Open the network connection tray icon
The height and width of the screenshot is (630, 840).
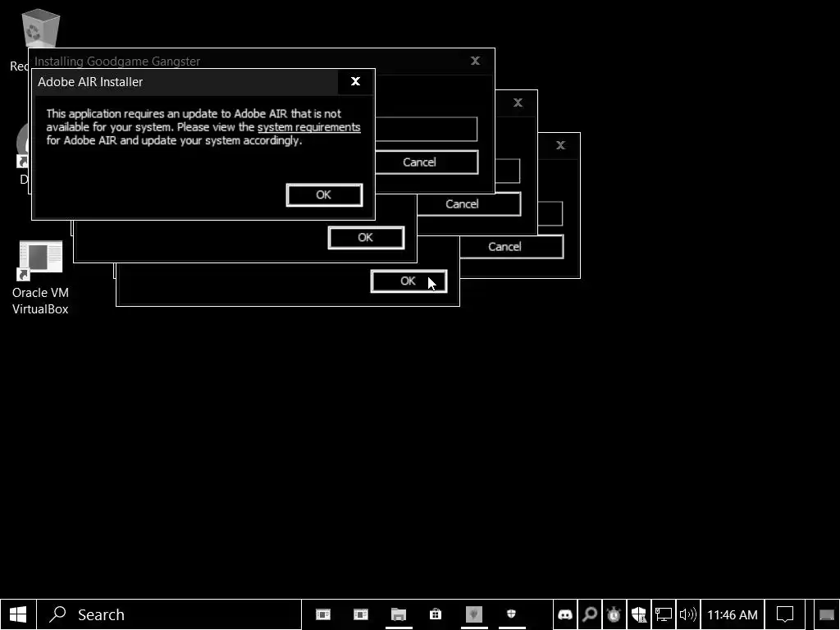(663, 614)
